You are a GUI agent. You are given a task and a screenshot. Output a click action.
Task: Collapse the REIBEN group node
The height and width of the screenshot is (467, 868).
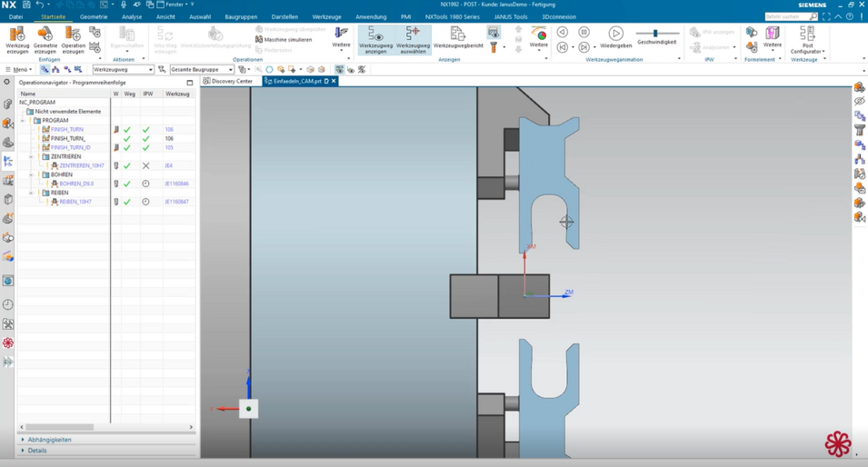click(x=31, y=194)
